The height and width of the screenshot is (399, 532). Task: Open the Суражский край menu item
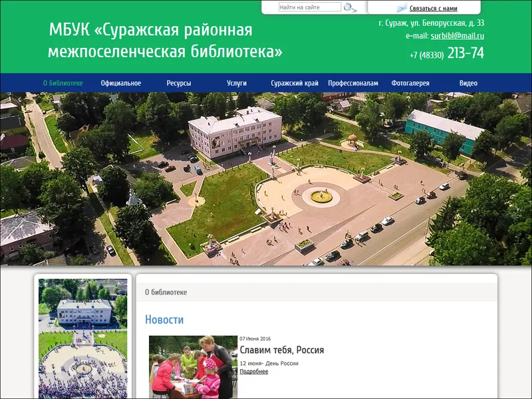(x=295, y=83)
